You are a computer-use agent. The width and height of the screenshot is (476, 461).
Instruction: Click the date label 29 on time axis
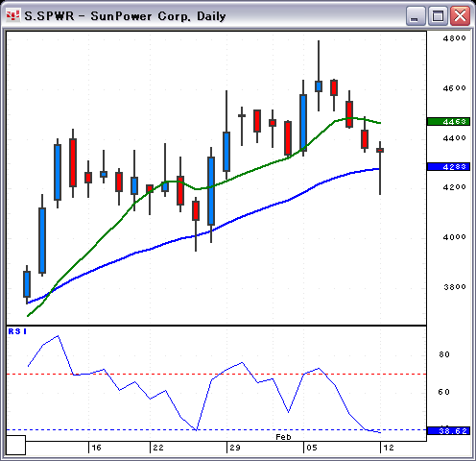click(x=235, y=448)
